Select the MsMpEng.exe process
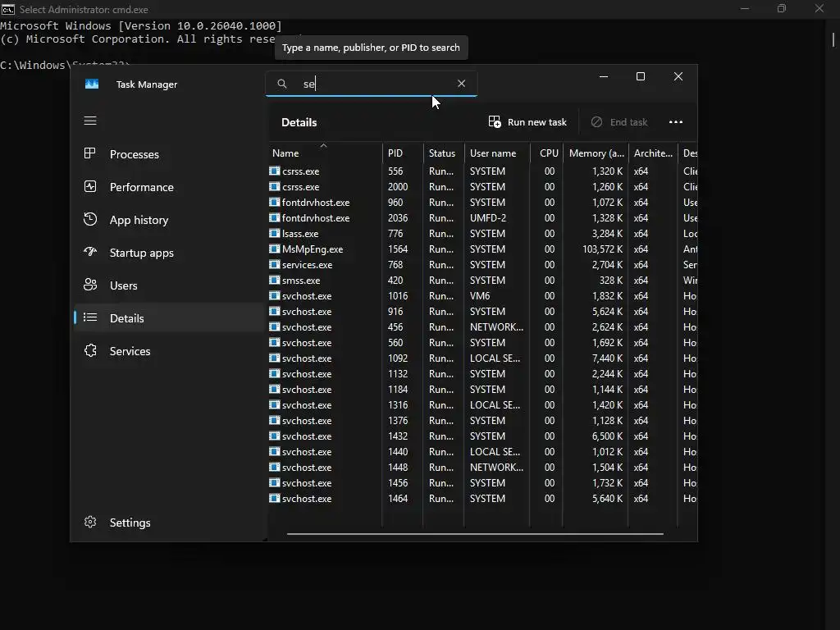 [482, 249]
